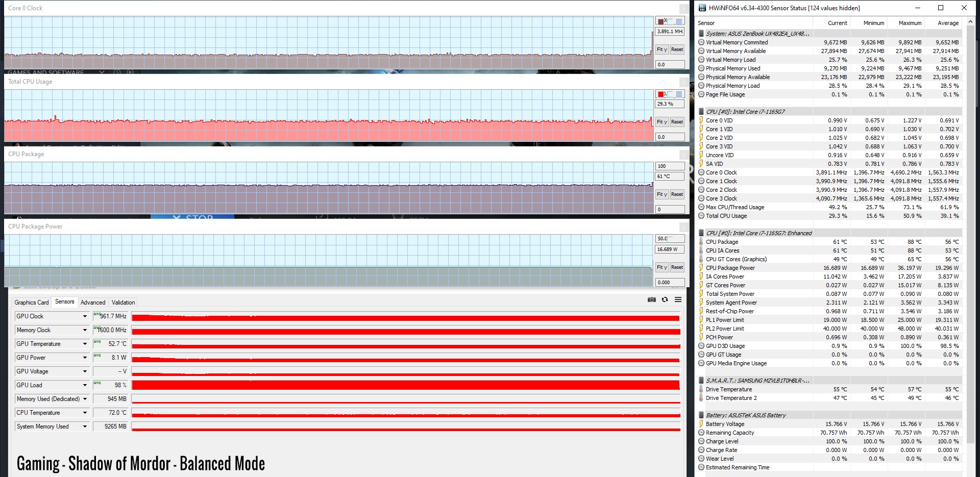The width and height of the screenshot is (980, 477).
Task: Click the thermometer icon beside Drive Temperature 2
Action: point(701,398)
